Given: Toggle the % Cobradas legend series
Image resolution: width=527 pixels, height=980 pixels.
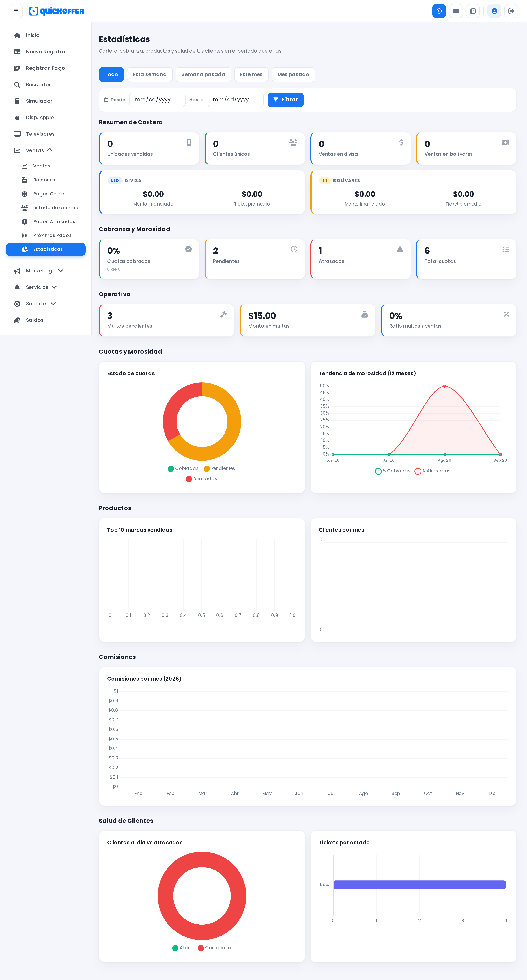Looking at the screenshot, I should (393, 471).
